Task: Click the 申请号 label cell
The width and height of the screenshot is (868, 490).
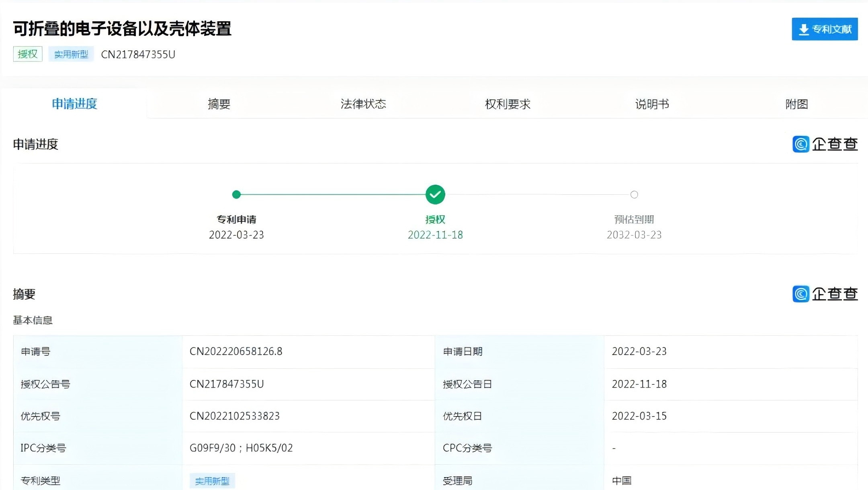Action: tap(98, 352)
